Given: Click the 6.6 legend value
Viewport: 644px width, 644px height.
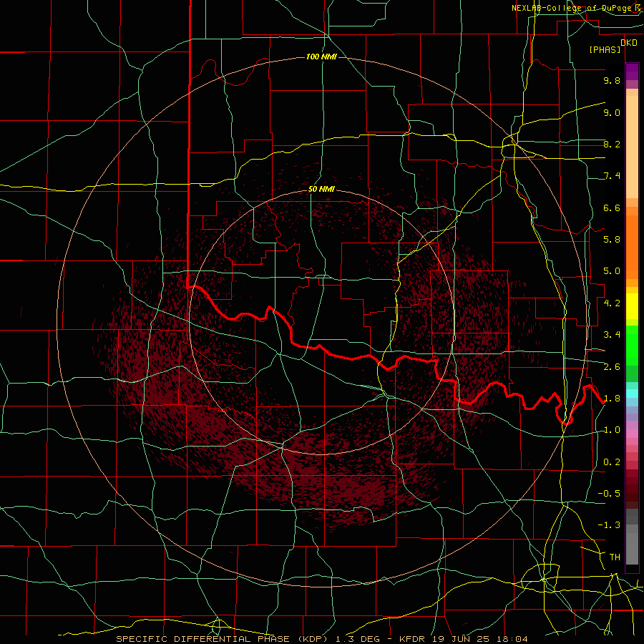Looking at the screenshot, I should [612, 208].
